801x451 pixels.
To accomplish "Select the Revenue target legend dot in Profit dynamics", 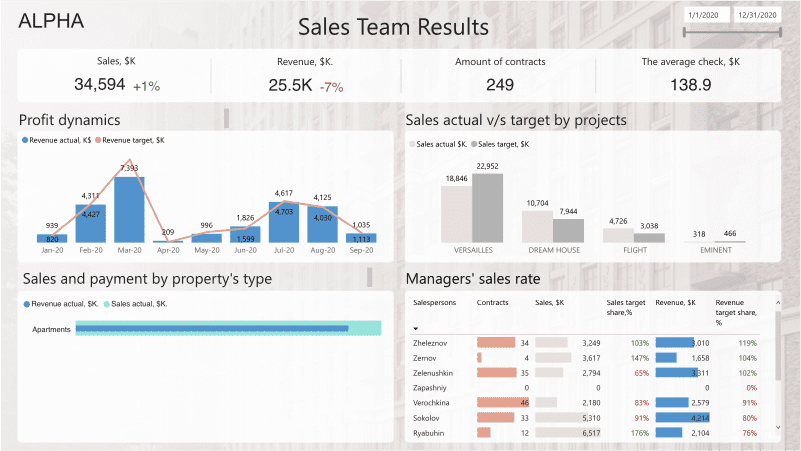I will pyautogui.click(x=98, y=140).
